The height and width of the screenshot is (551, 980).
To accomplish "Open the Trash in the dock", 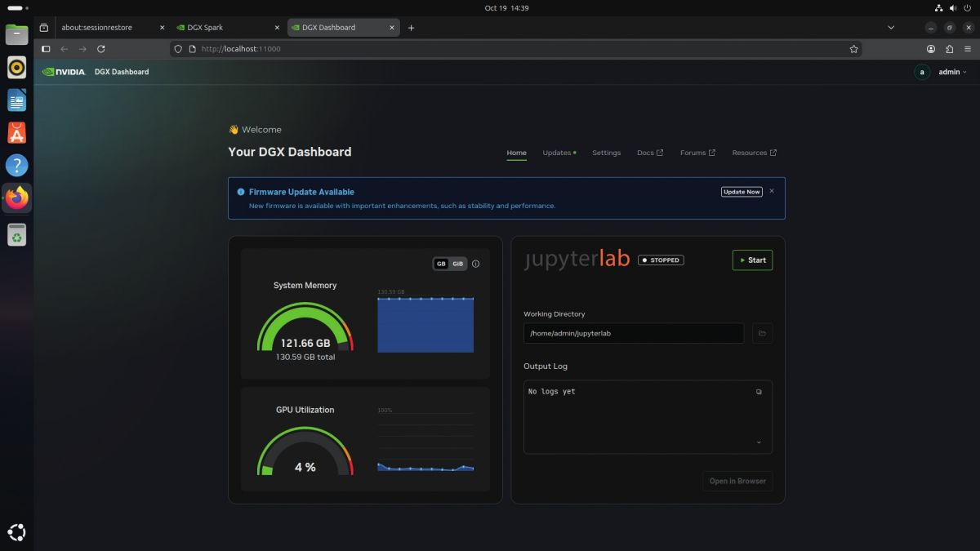I will tap(17, 234).
